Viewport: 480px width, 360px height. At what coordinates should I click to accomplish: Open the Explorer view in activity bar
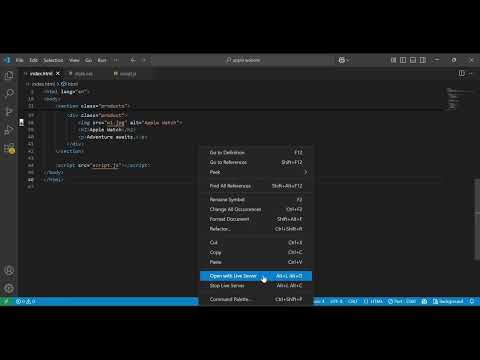[9, 76]
